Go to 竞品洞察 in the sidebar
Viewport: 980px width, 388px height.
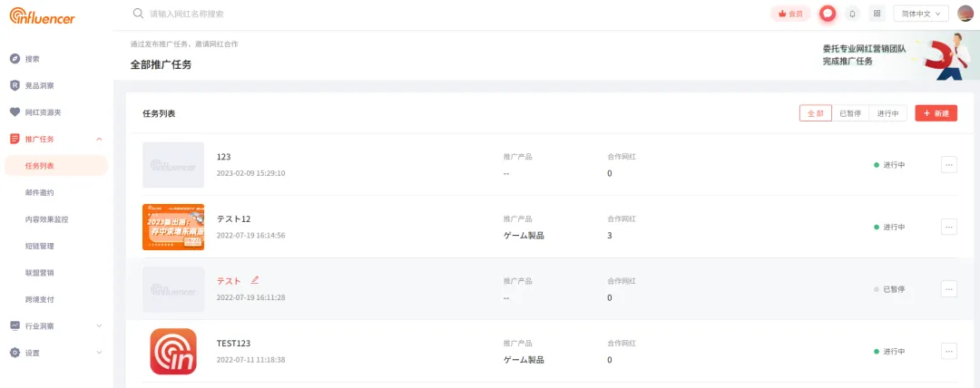click(x=39, y=85)
